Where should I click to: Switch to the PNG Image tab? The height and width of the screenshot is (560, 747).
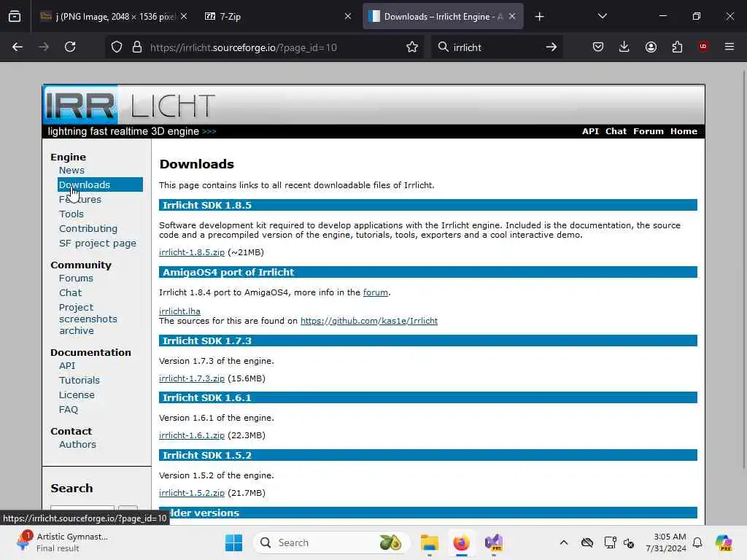pyautogui.click(x=114, y=17)
